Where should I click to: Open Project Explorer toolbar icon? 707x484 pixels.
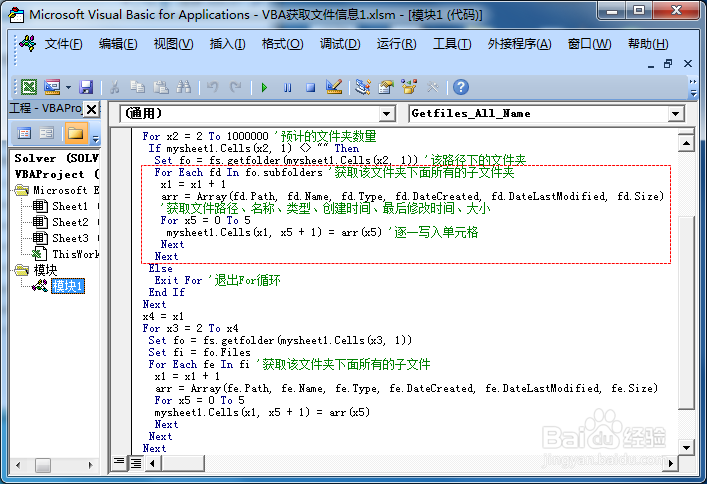[363, 87]
